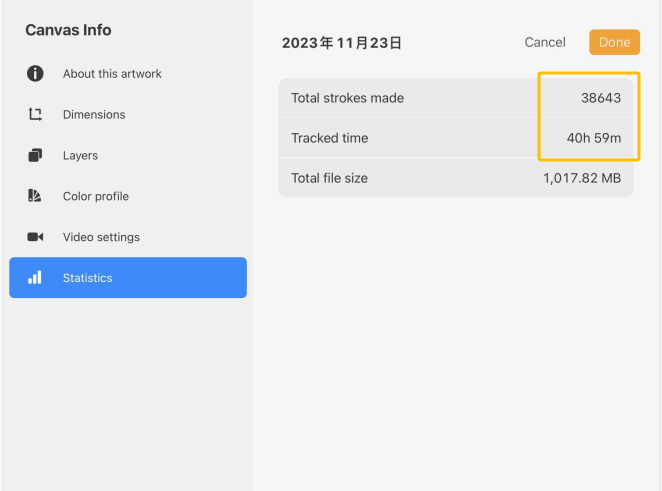This screenshot has width=662, height=491.
Task: Go to Video settings section
Action: point(128,237)
